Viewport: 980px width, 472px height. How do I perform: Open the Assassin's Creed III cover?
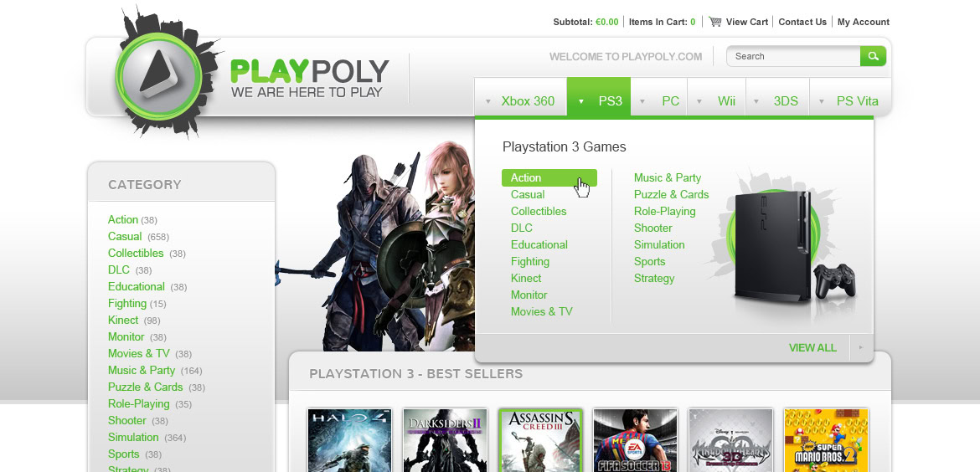pos(540,440)
